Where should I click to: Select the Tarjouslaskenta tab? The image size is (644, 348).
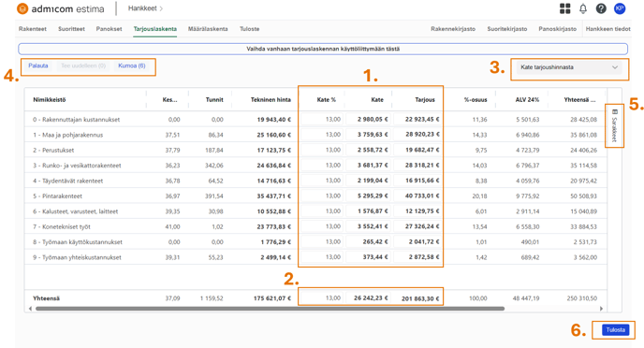coord(154,29)
